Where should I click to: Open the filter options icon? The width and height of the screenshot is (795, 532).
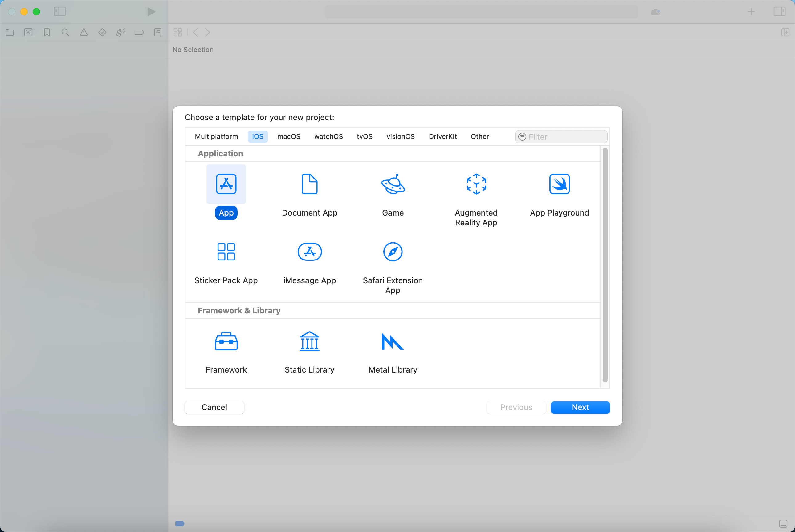[522, 137]
